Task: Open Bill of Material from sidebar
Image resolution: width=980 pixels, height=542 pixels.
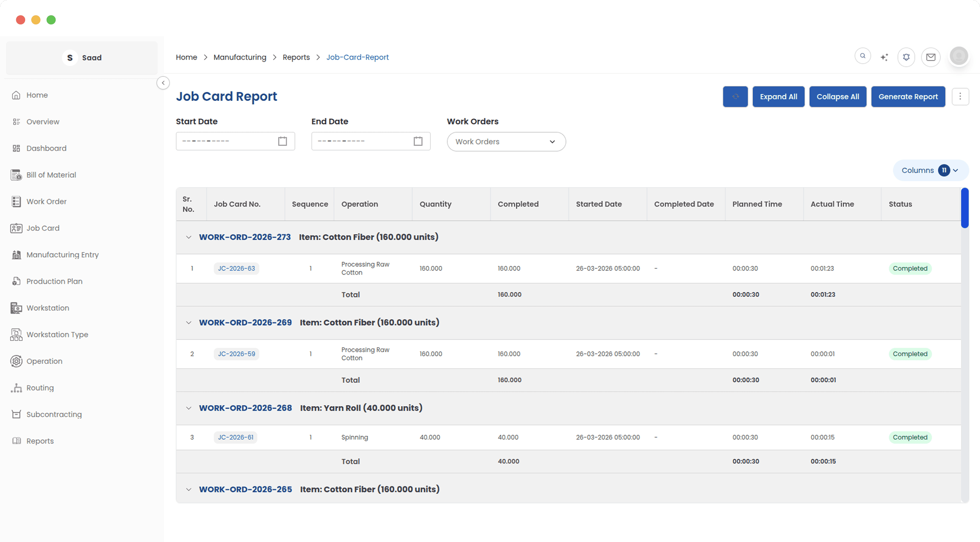Action: coord(51,175)
